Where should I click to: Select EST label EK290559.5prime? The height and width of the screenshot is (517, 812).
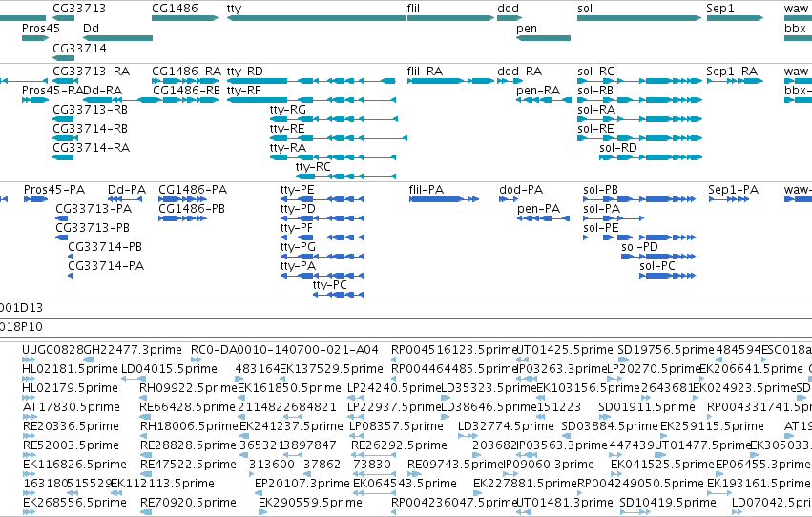point(310,503)
